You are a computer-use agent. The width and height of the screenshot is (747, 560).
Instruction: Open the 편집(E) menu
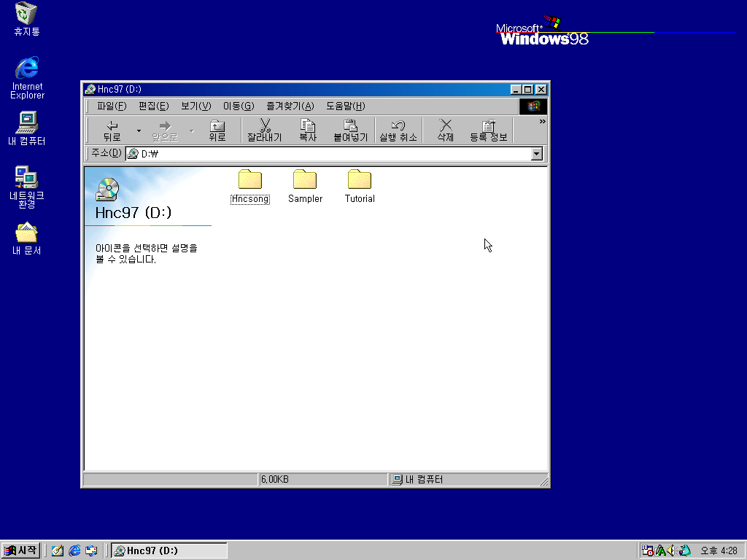pos(153,106)
